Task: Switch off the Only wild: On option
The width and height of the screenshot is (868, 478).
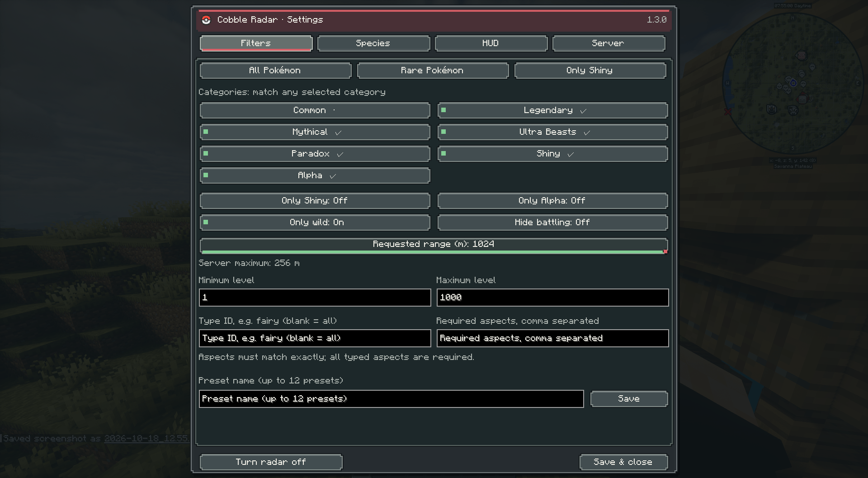Action: [315, 222]
